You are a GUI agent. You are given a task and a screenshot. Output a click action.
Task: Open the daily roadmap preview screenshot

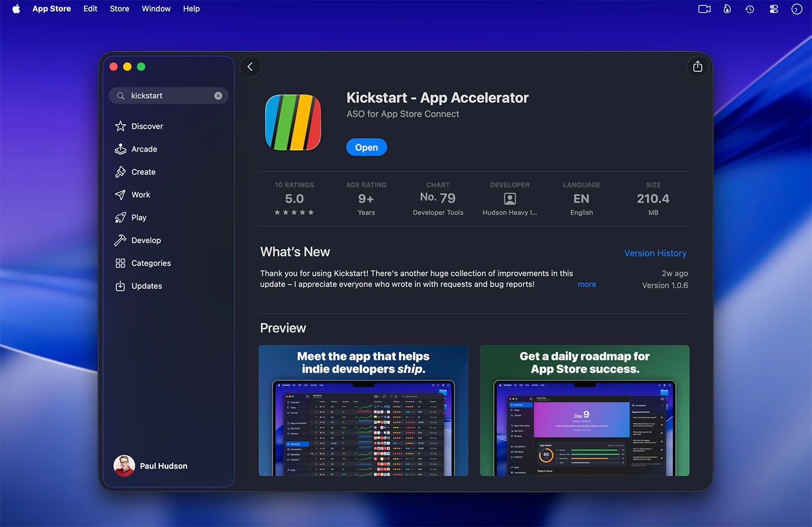coord(585,411)
